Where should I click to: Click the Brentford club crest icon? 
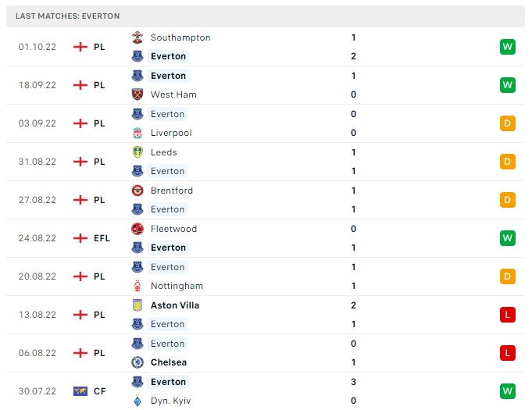click(137, 191)
